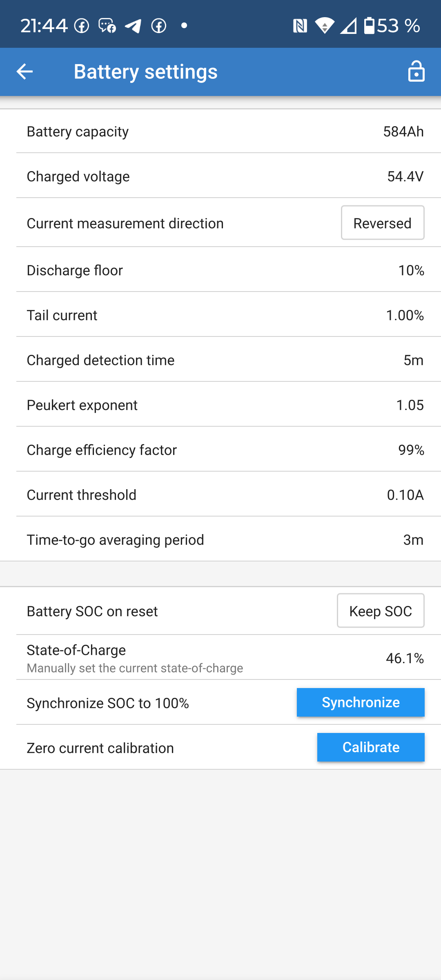
Task: Tap the Messenger chat notification icon
Action: pyautogui.click(x=107, y=26)
